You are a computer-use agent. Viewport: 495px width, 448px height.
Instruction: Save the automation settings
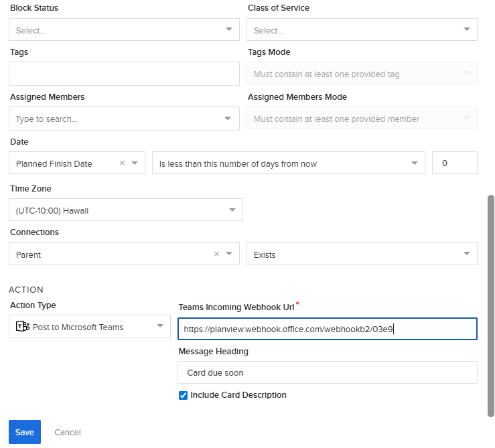click(x=25, y=432)
